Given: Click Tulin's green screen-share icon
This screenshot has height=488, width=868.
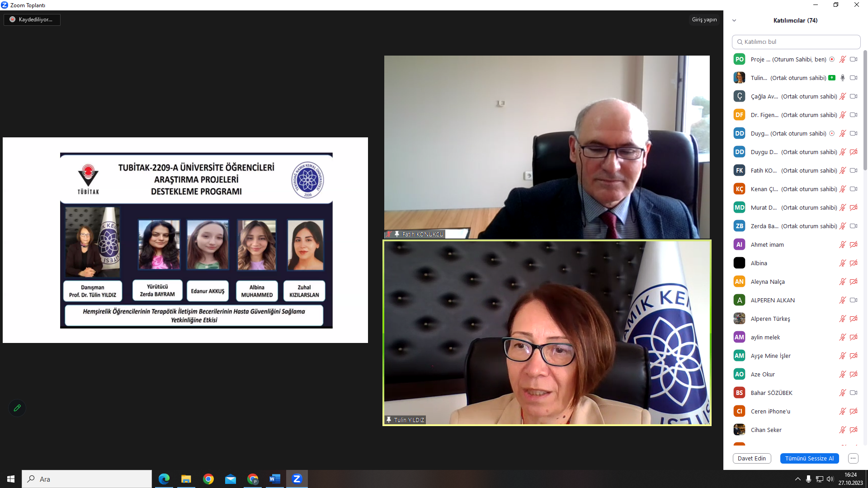Looking at the screenshot, I should (832, 78).
